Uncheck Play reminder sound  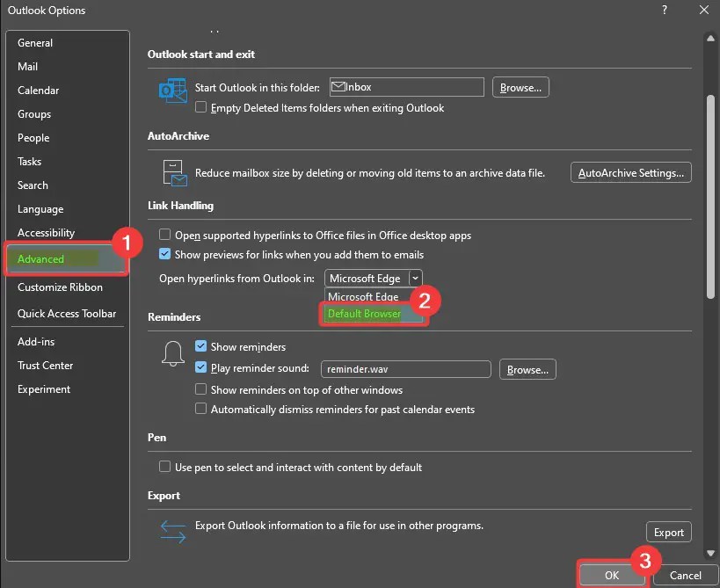(200, 367)
